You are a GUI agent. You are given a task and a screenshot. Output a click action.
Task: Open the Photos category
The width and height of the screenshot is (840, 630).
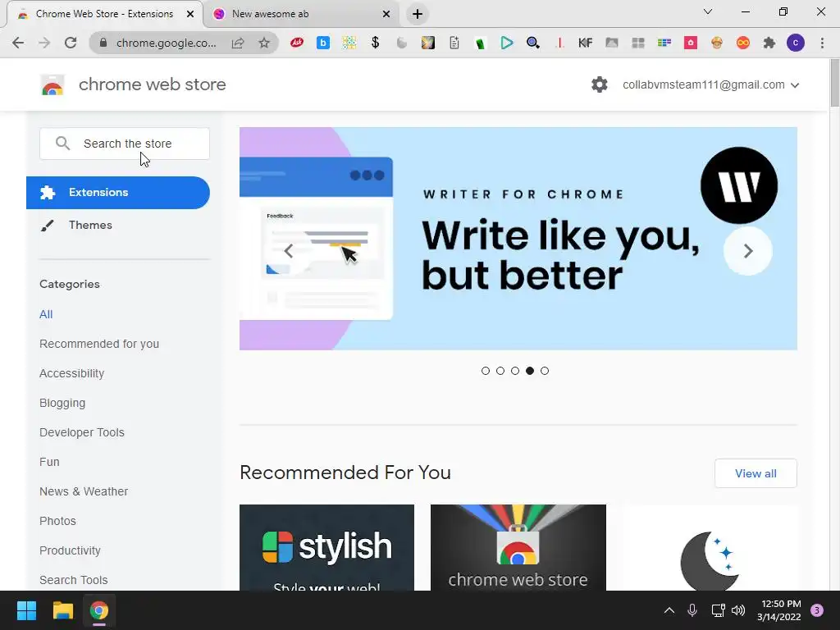coord(58,521)
